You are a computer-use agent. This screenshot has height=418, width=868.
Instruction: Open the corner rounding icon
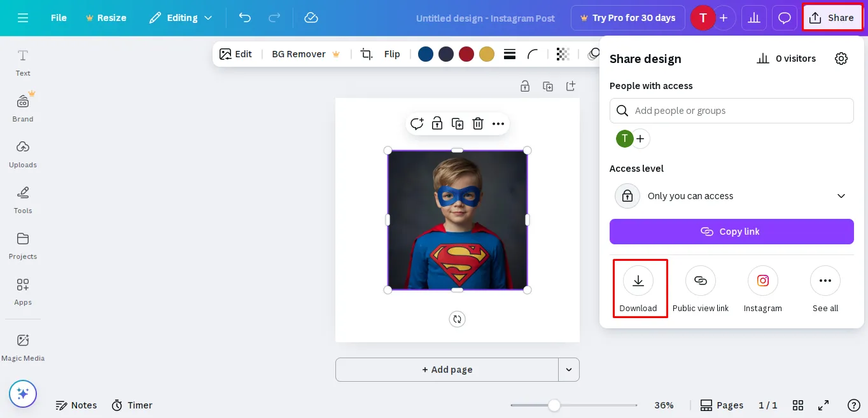[533, 54]
